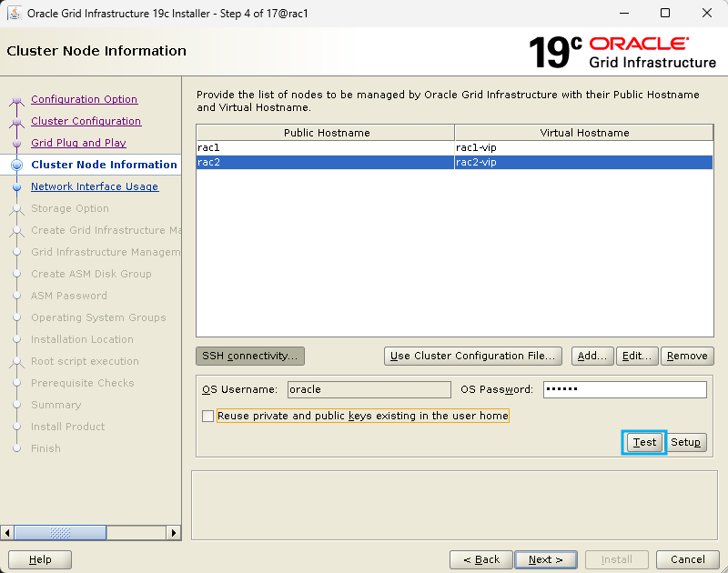Image resolution: width=728 pixels, height=573 pixels.
Task: Click the Cluster Node Information step bullet icon
Action: point(17,165)
